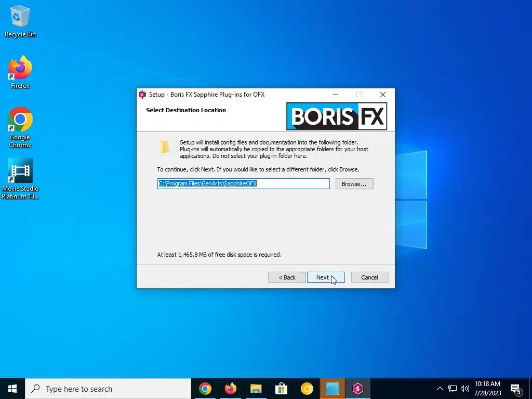Proceed with the Next button
This screenshot has width=532, height=399.
tap(326, 277)
